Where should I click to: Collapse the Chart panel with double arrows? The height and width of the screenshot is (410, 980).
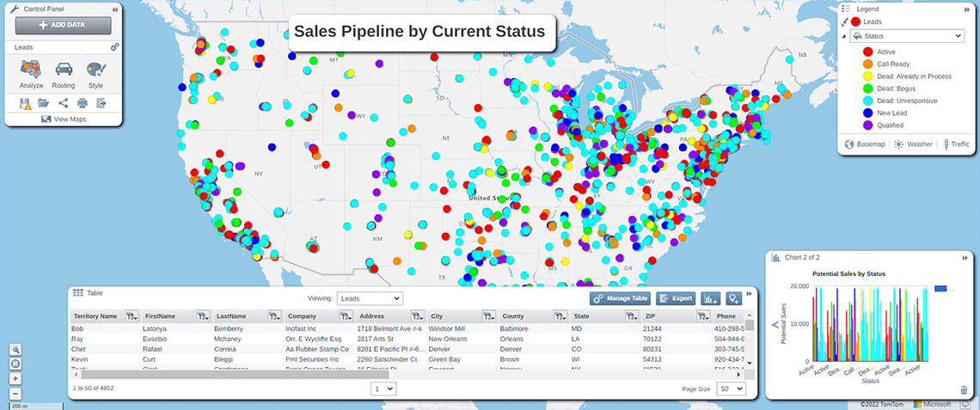[x=965, y=258]
